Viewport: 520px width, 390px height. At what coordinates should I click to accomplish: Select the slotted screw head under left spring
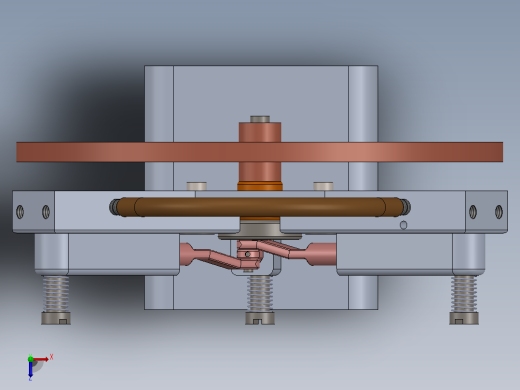(56, 318)
